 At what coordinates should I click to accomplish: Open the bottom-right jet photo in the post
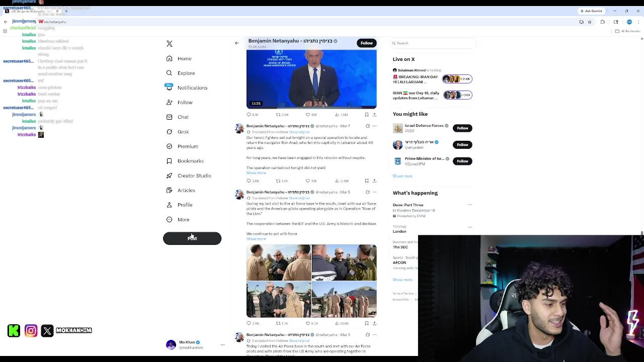pyautogui.click(x=344, y=300)
